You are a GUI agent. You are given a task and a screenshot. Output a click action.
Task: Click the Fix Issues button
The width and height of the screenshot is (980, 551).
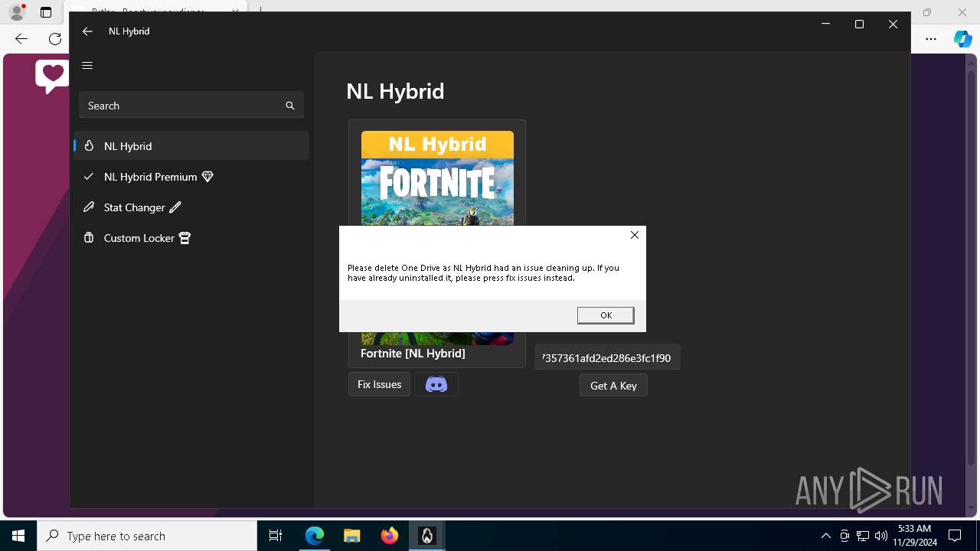pos(379,384)
